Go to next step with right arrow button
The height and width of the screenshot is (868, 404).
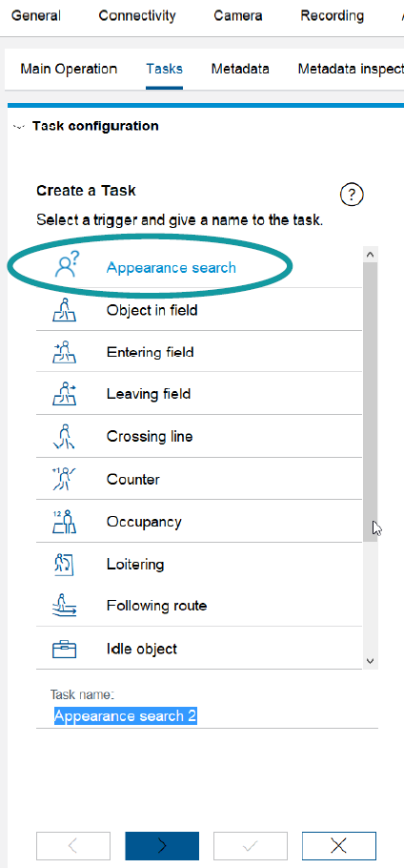click(x=162, y=845)
